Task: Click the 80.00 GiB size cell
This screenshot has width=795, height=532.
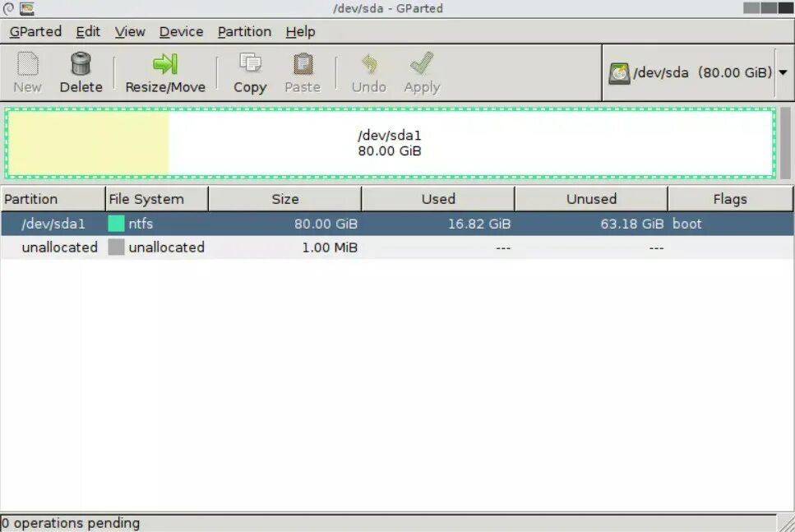Action: click(326, 224)
